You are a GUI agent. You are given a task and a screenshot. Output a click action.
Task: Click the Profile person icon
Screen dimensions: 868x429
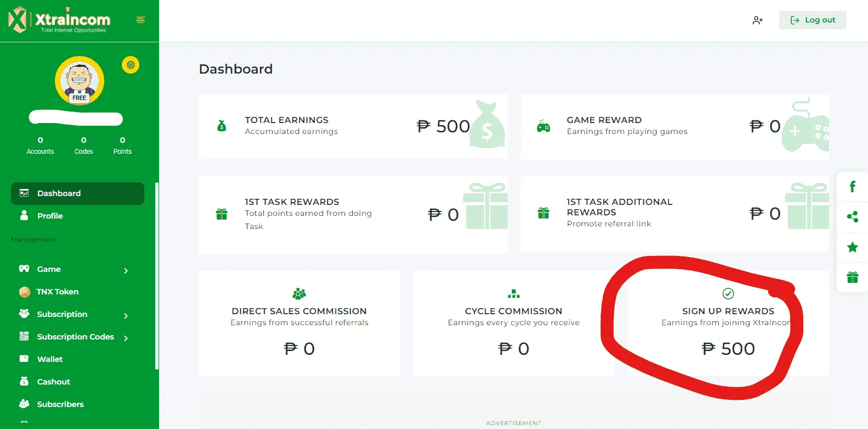[24, 215]
